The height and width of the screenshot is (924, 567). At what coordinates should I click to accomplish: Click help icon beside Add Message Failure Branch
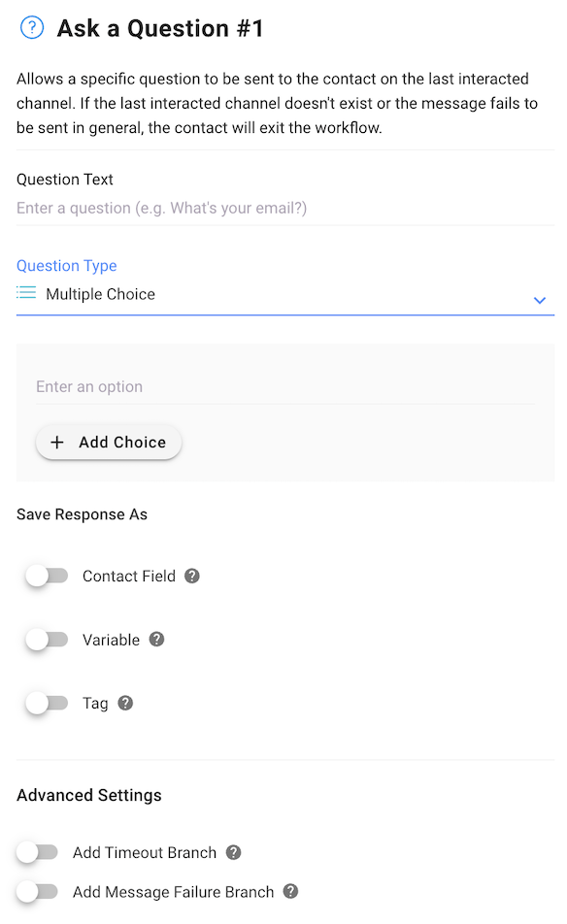(290, 891)
